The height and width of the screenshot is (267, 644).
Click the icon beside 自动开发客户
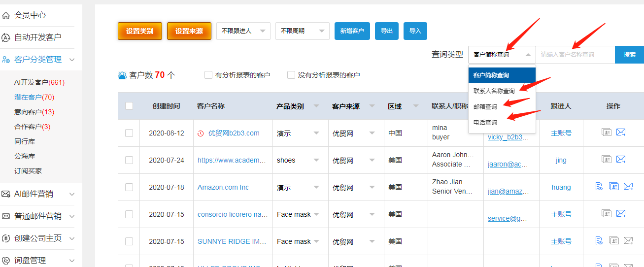tap(6, 37)
